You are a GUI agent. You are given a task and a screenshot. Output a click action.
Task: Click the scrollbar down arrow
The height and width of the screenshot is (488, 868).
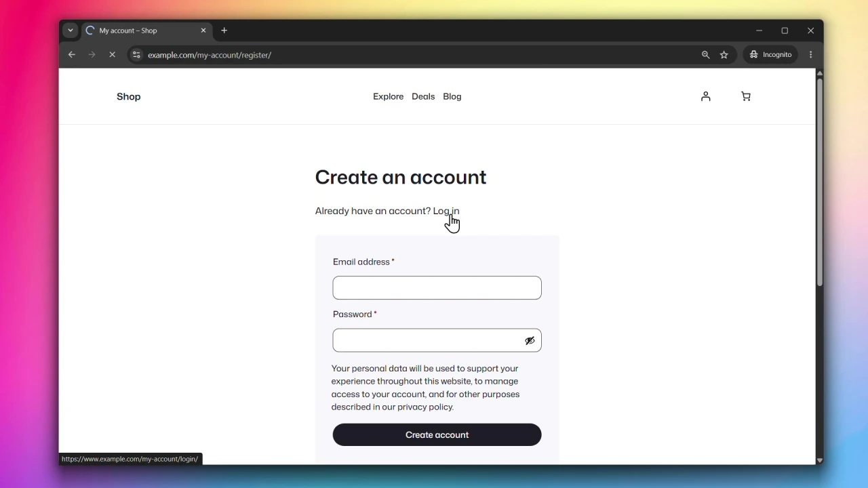[x=819, y=460]
